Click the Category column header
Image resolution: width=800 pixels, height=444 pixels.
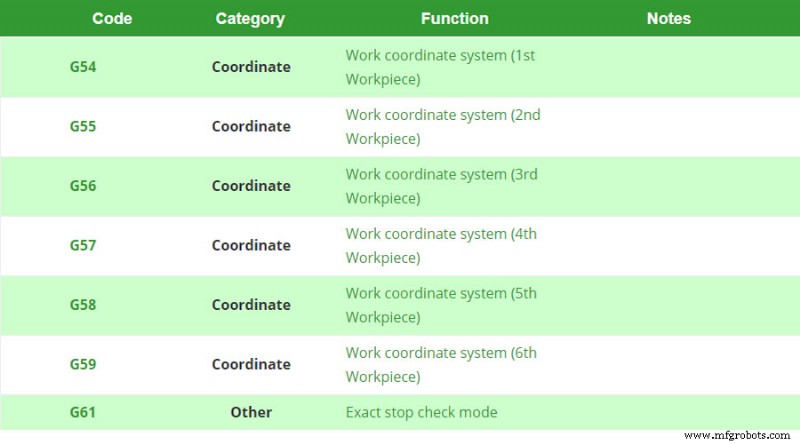pyautogui.click(x=250, y=19)
